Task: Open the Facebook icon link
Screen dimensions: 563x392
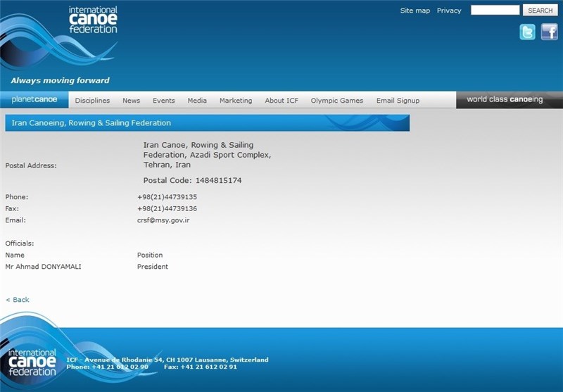Action: tap(549, 32)
